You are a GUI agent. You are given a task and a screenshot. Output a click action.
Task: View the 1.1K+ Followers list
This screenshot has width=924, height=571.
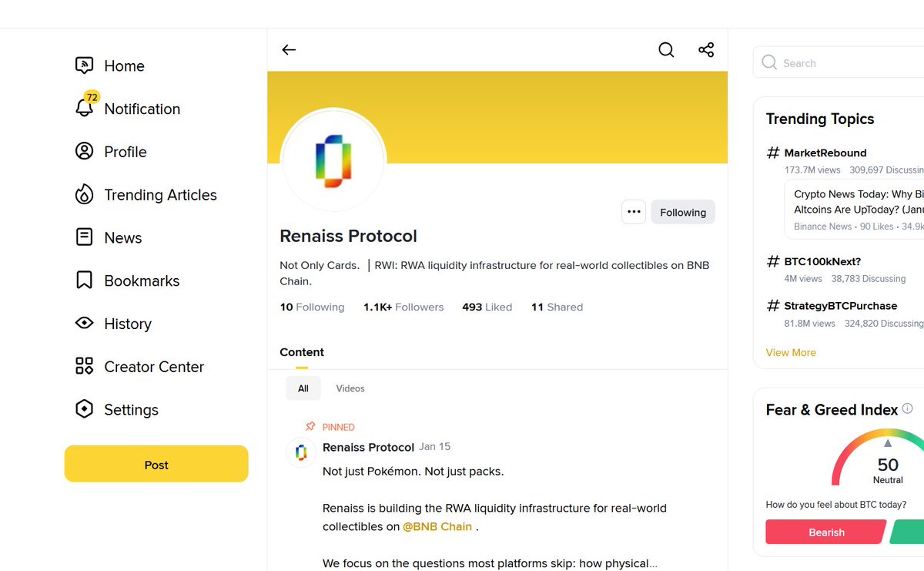coord(403,307)
